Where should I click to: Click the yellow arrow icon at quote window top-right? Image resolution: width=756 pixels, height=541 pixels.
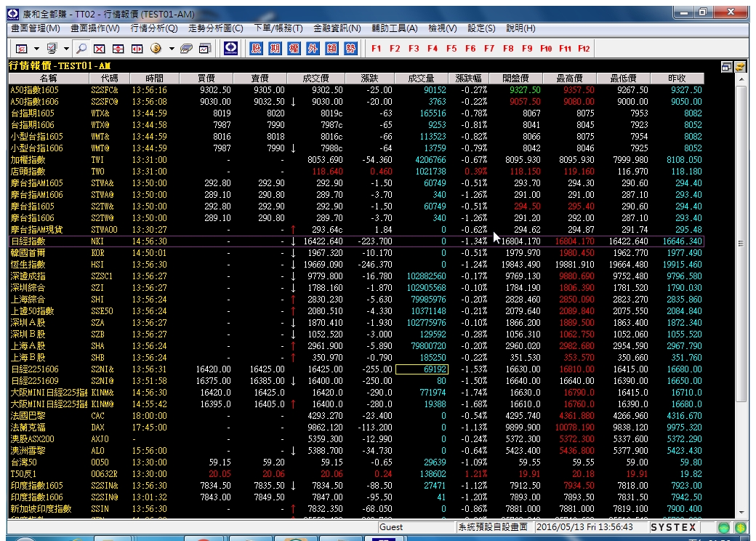(740, 67)
